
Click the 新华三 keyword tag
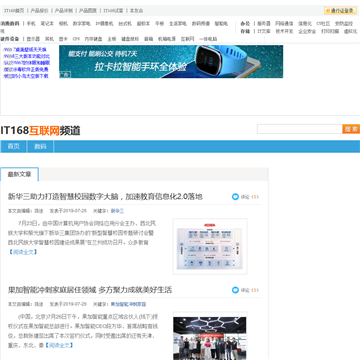(117, 211)
